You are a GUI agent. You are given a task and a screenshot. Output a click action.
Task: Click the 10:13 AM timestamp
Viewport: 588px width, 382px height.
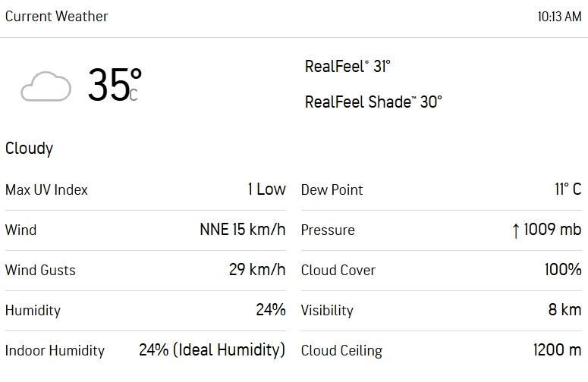[x=559, y=16]
